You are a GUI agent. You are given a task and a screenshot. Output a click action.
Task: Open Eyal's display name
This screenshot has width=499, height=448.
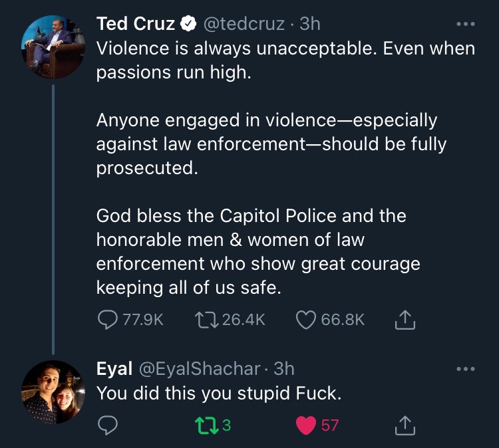tap(114, 369)
